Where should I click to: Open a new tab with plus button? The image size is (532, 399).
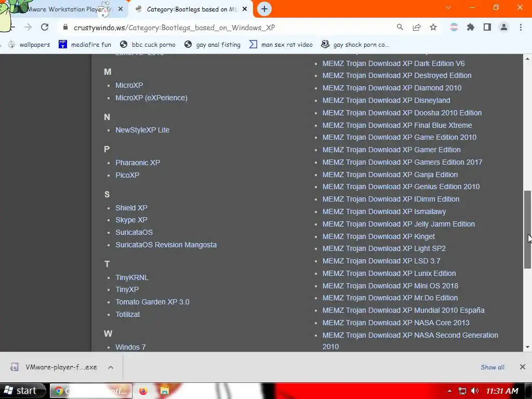[264, 9]
